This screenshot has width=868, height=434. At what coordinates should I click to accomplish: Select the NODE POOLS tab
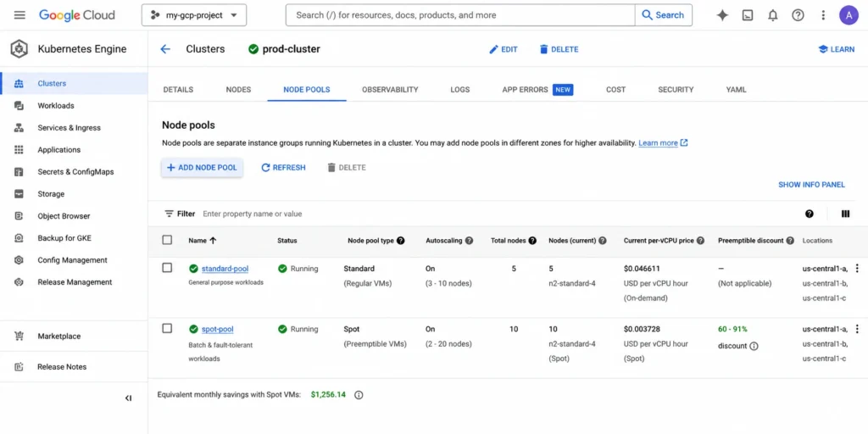307,90
